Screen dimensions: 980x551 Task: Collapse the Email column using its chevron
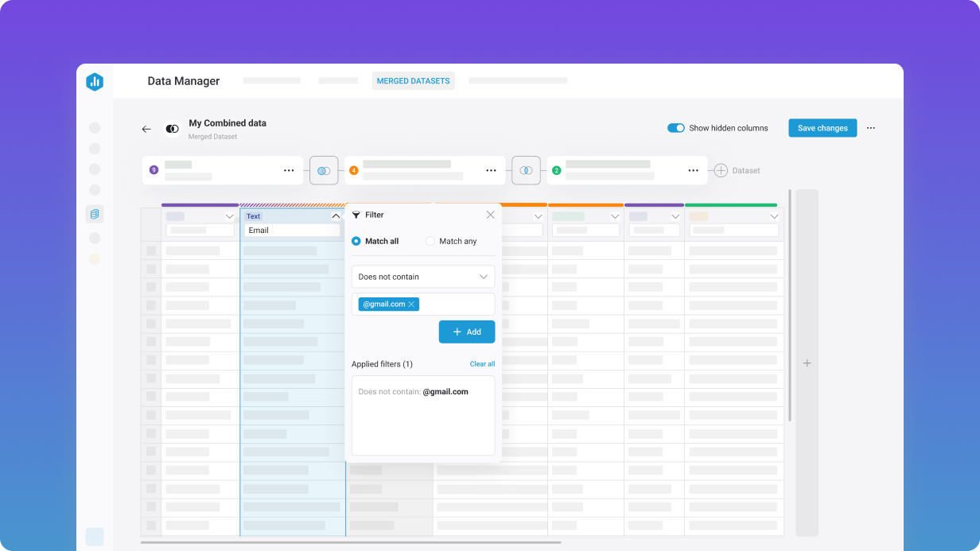pyautogui.click(x=336, y=215)
